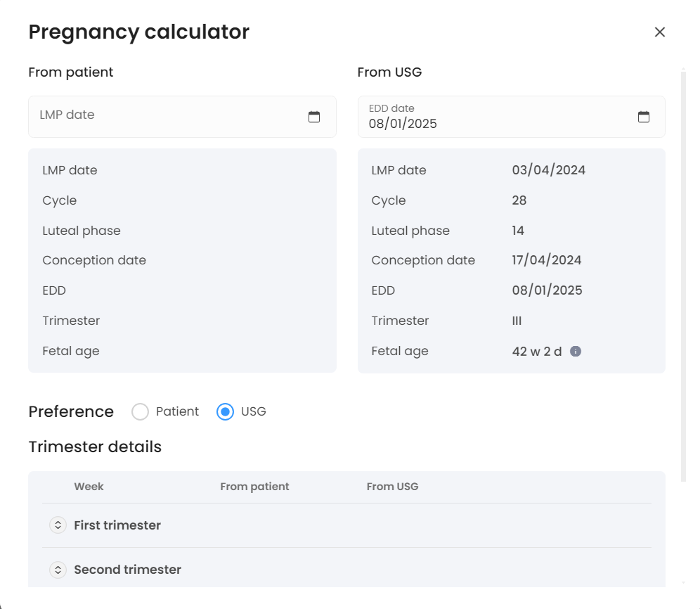Click the info icon beside fetal age
Screen dimensions: 700x609
point(576,351)
